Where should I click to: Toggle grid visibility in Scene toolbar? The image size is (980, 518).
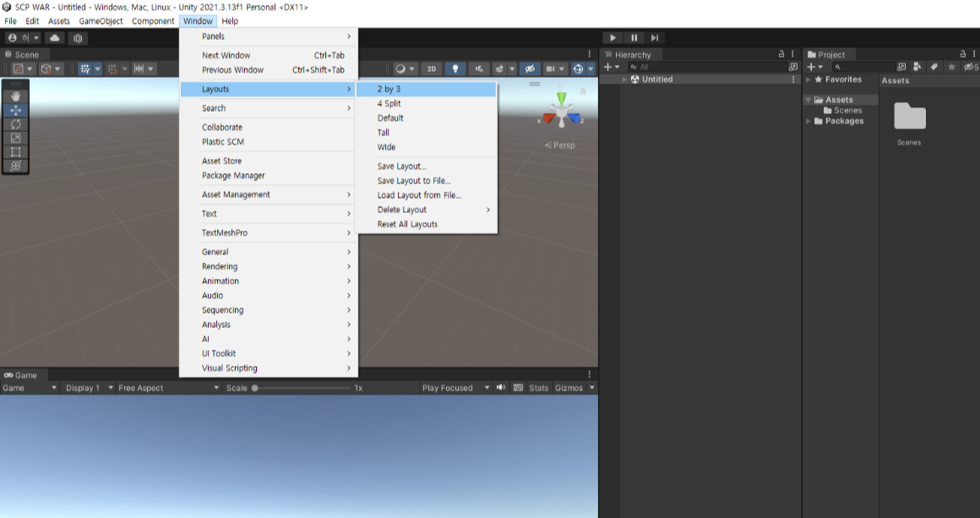(85, 68)
